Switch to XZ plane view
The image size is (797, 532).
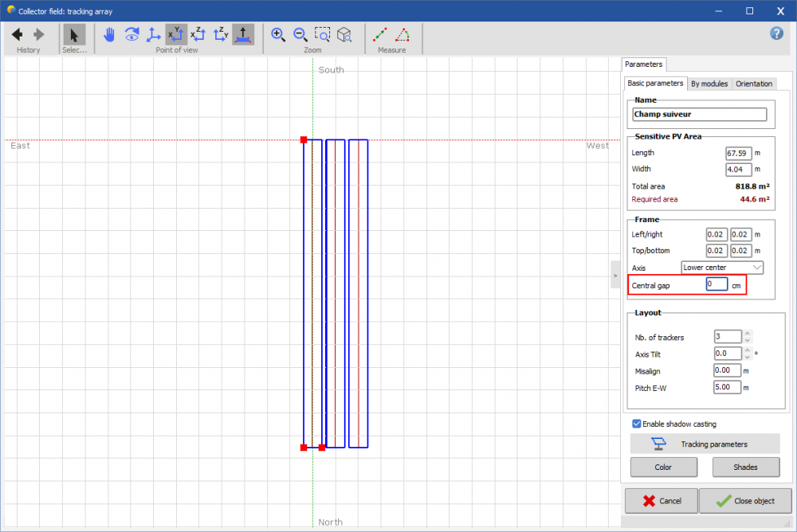pos(198,34)
